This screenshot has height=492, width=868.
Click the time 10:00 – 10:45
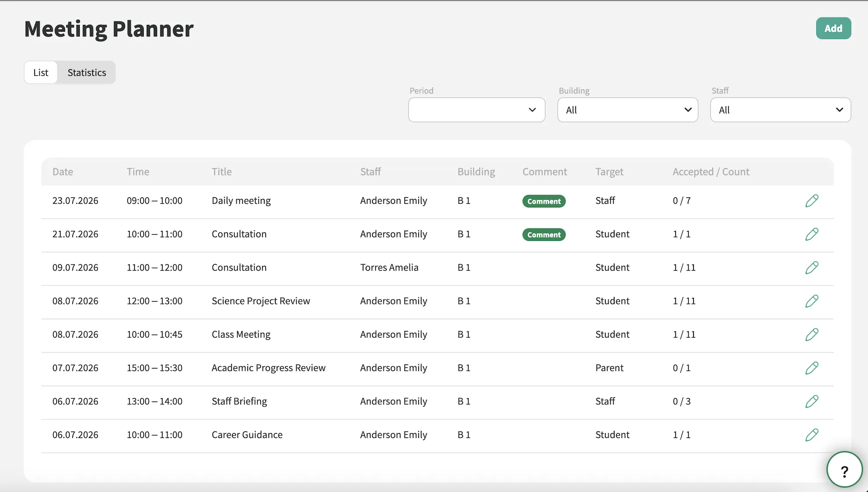tap(155, 334)
